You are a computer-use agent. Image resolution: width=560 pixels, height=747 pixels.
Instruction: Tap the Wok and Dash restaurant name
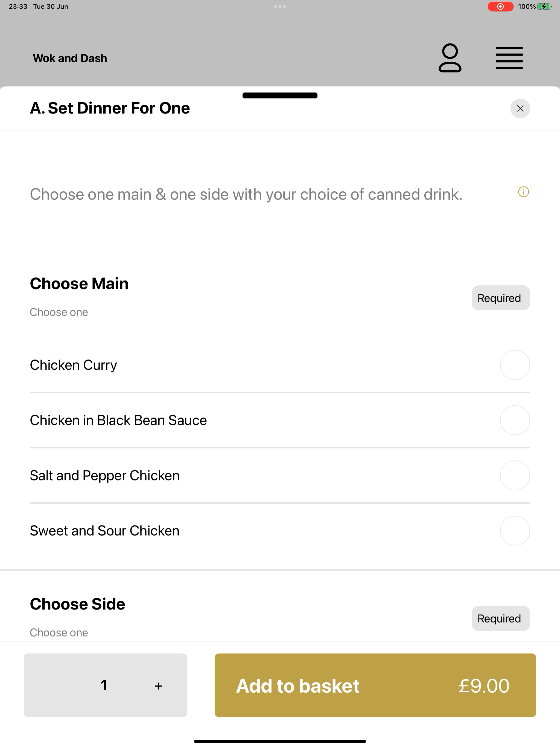coord(70,58)
